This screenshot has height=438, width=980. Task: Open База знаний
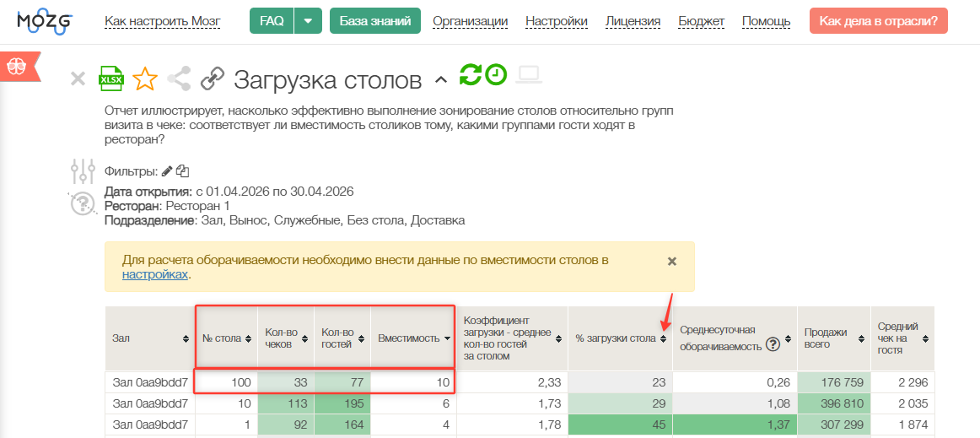[x=375, y=20]
